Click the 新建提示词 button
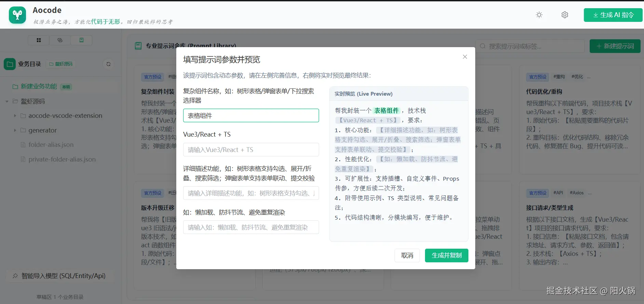 pyautogui.click(x=615, y=46)
